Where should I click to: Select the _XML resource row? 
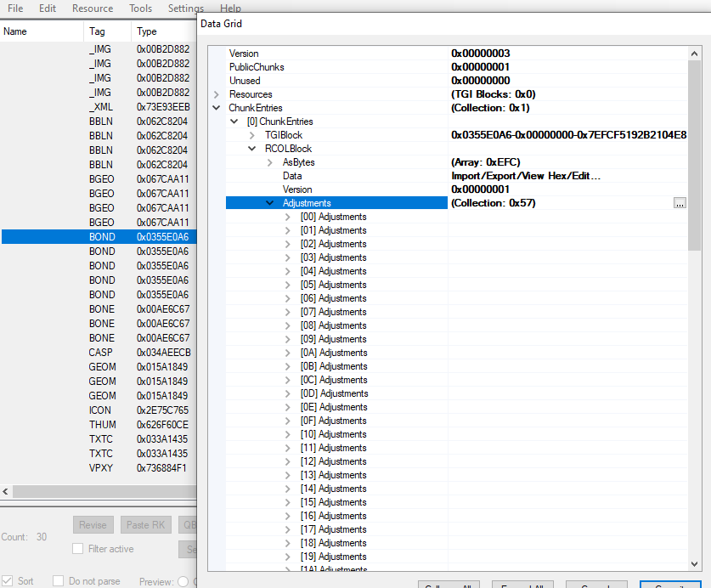99,106
